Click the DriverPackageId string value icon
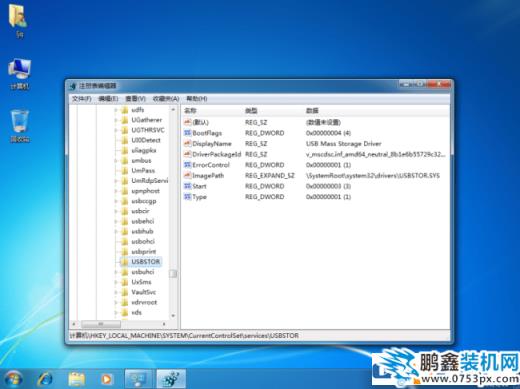 [187, 154]
